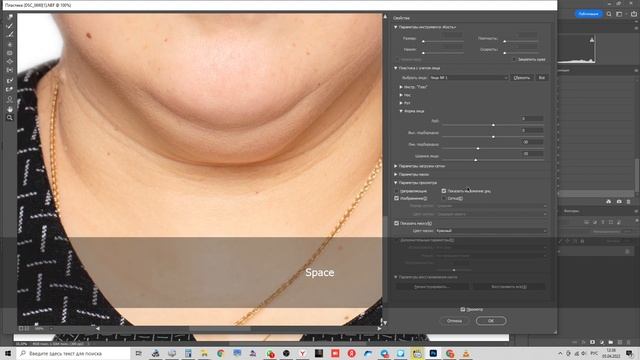Click the blue Share button in Photoshop
The image size is (640, 360).
pyautogui.click(x=589, y=14)
